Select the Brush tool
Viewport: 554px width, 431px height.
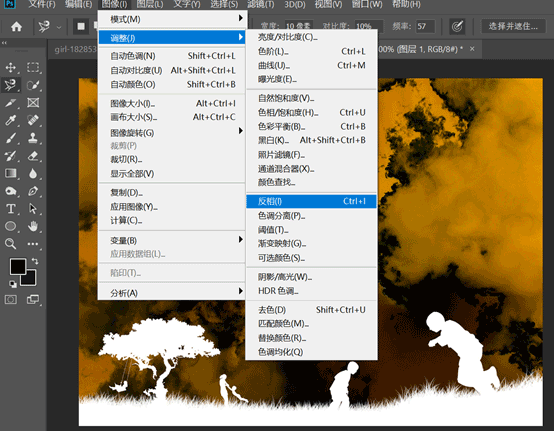point(10,138)
